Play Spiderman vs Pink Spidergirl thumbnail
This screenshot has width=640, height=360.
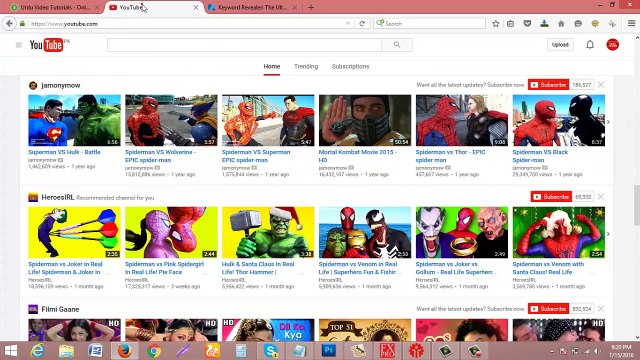(171, 232)
